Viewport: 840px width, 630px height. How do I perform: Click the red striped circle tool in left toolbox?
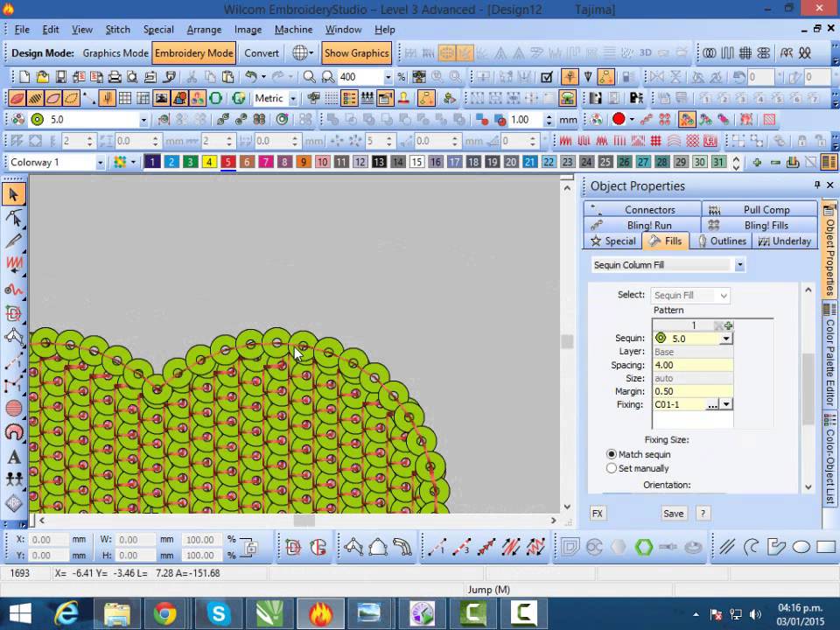coord(13,409)
